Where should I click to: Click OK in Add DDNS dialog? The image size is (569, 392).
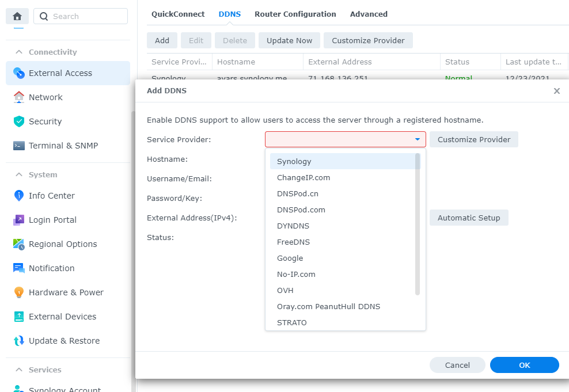click(x=524, y=365)
